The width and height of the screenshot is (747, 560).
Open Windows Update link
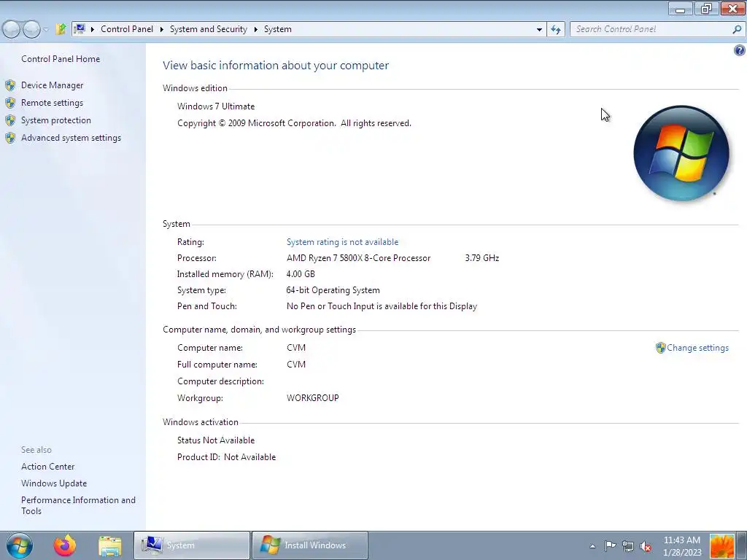click(54, 483)
